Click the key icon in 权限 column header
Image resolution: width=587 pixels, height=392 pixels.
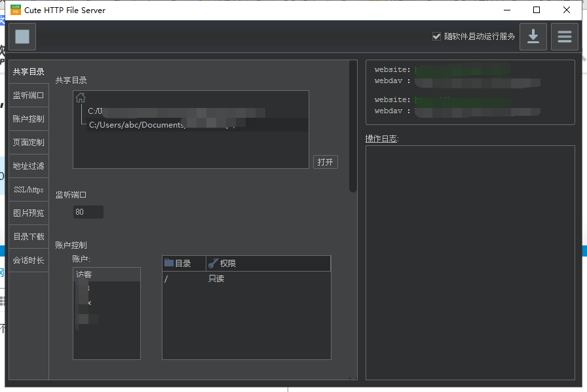[x=213, y=263]
